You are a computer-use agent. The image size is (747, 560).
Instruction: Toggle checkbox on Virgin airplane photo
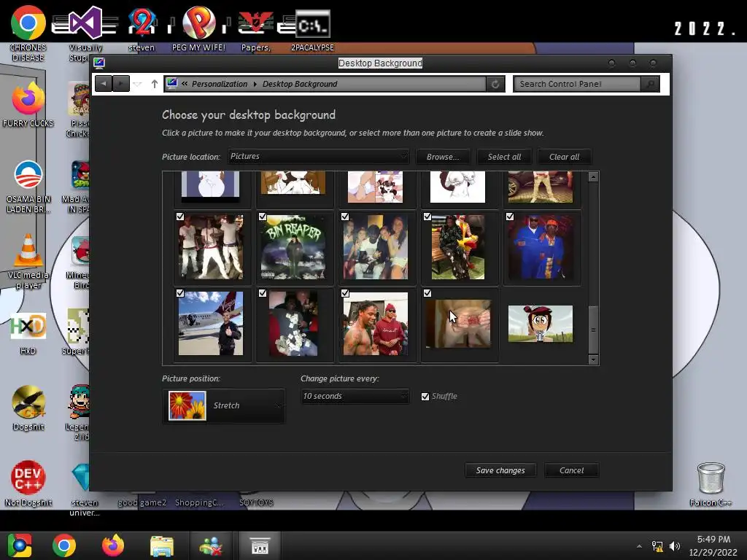[x=180, y=293]
